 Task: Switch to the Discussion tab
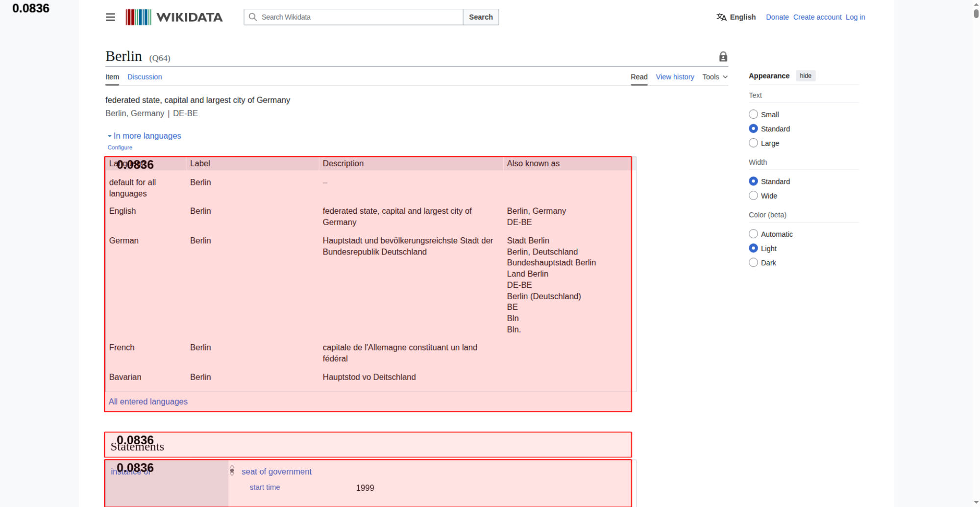[145, 77]
